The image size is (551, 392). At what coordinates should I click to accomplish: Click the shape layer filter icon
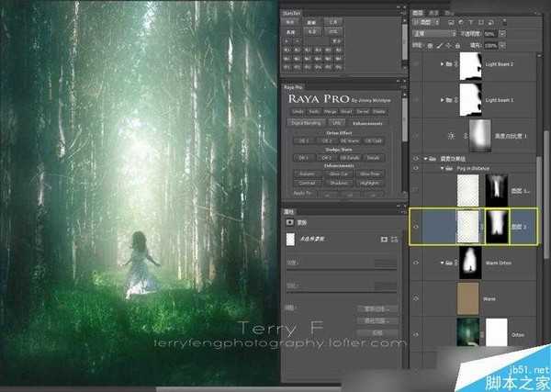tap(480, 22)
